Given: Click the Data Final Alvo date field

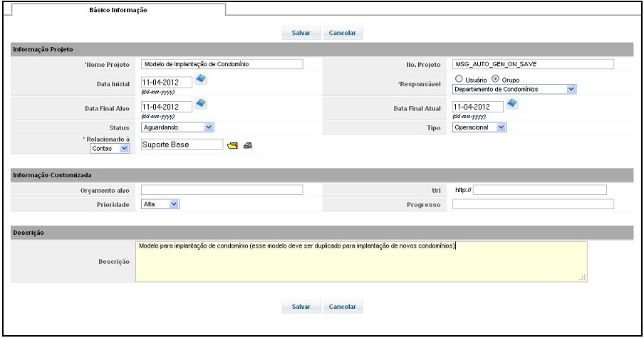Looking at the screenshot, I should click(166, 107).
